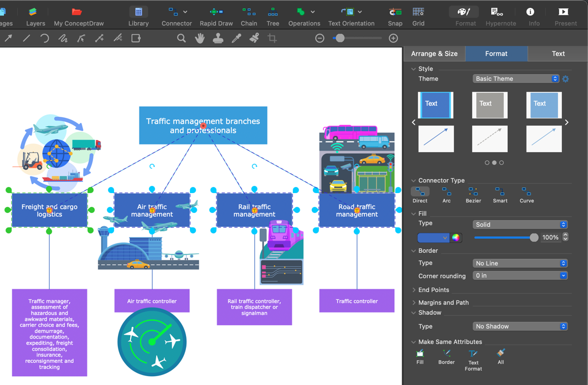Open the Connector dropdown arrow
The image size is (588, 385).
[x=185, y=12]
